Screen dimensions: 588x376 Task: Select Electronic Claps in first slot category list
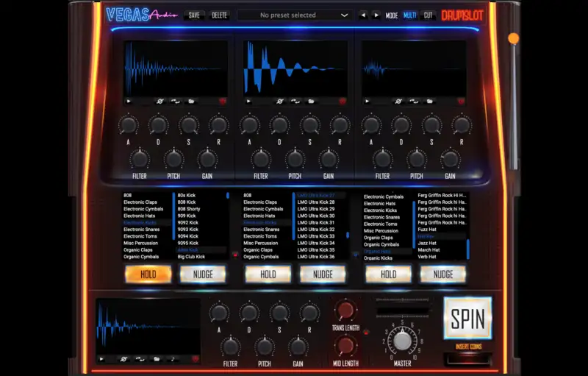[140, 202]
